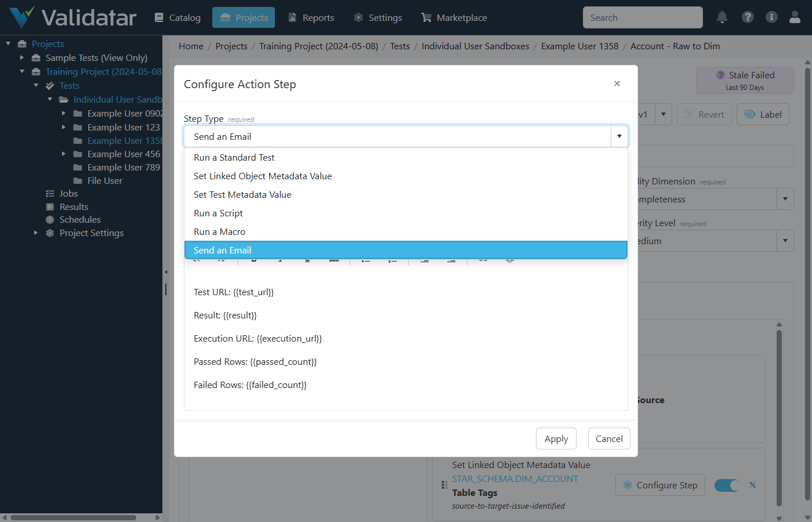
Task: Disable the action step toggle switch
Action: pyautogui.click(x=726, y=485)
